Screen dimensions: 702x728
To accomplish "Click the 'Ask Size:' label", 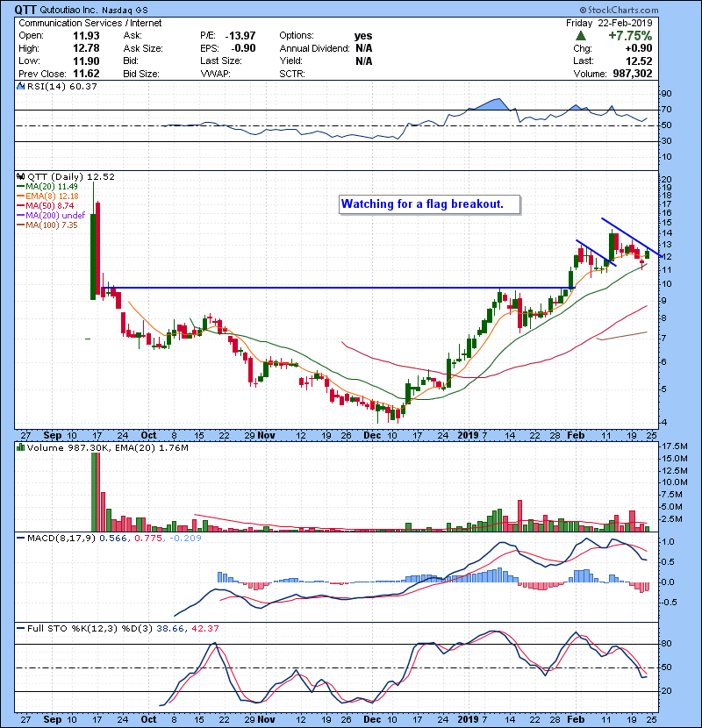I will pos(143,48).
